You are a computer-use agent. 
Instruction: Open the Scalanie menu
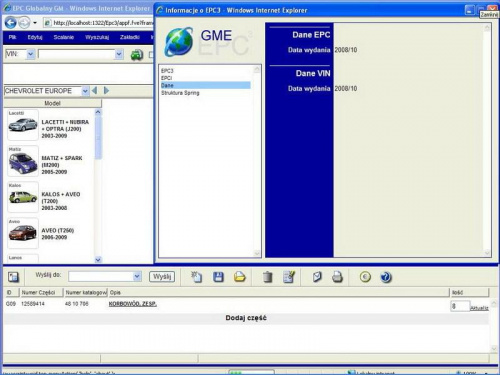(64, 37)
